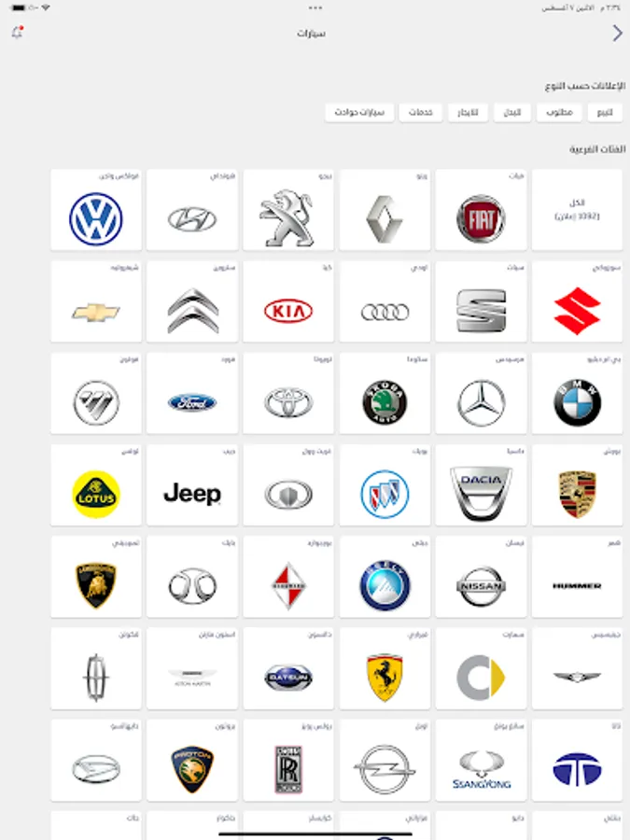The image size is (630, 840).
Task: Choose the Hyundai brand logo
Action: [x=192, y=219]
